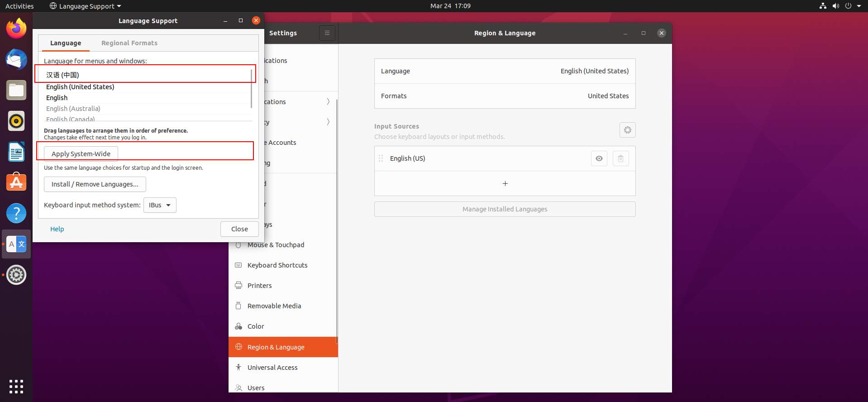The width and height of the screenshot is (868, 402).
Task: Open Keyboard input method system dropdown
Action: pyautogui.click(x=160, y=205)
